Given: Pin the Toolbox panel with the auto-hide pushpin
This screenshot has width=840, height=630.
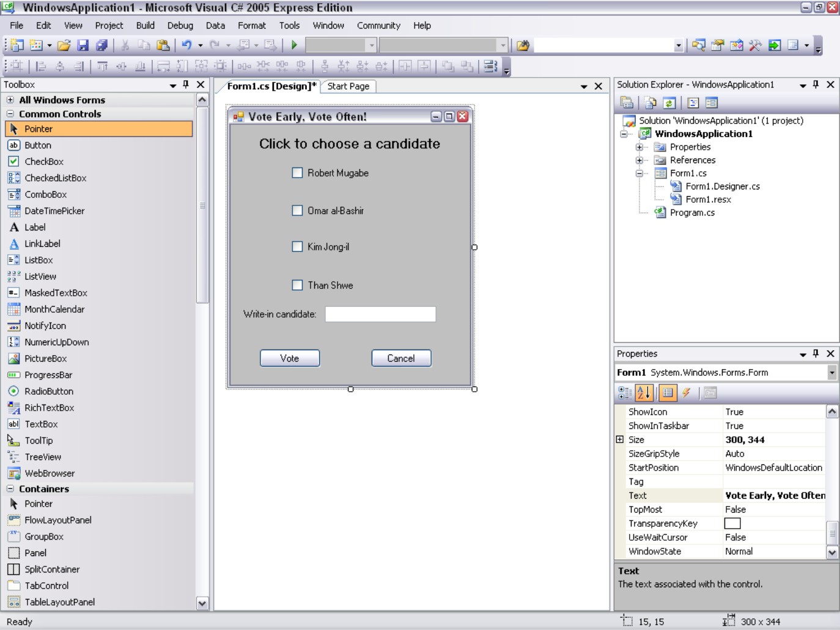Looking at the screenshot, I should [x=186, y=84].
